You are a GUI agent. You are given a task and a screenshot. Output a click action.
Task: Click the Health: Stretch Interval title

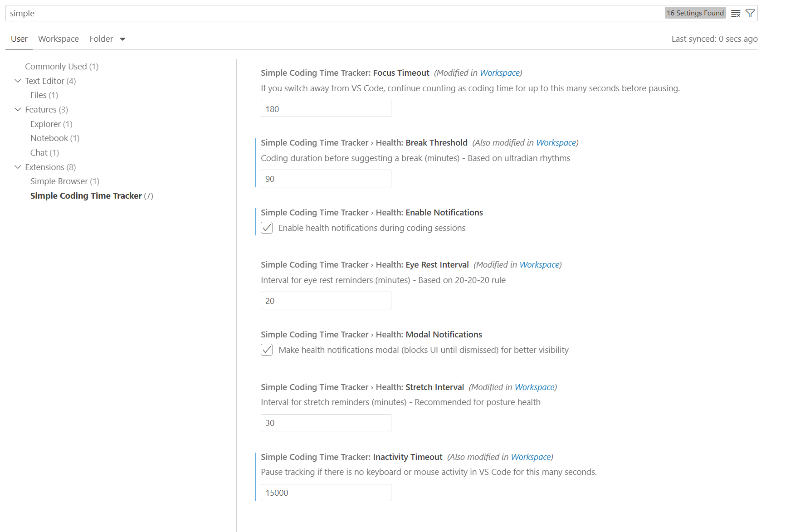362,387
